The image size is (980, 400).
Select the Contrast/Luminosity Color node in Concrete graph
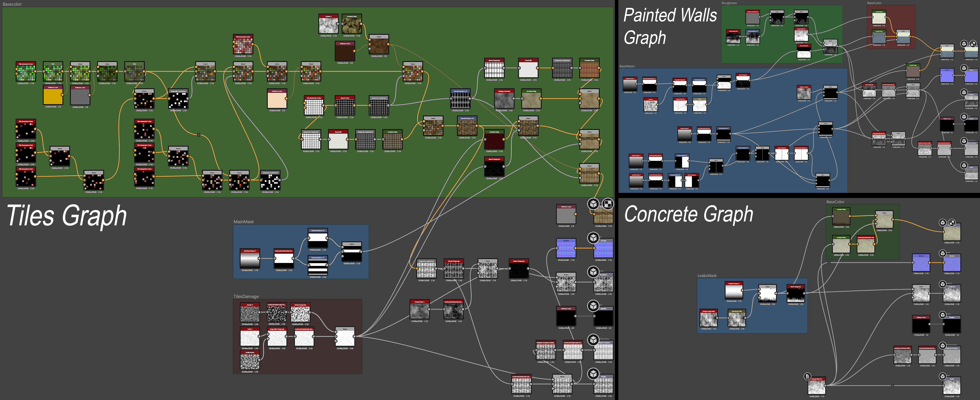(x=866, y=245)
